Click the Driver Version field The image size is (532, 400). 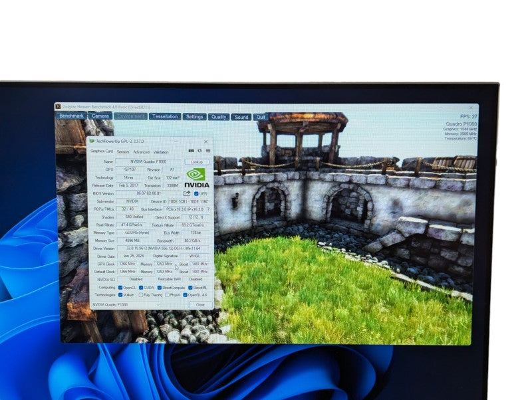[163, 249]
